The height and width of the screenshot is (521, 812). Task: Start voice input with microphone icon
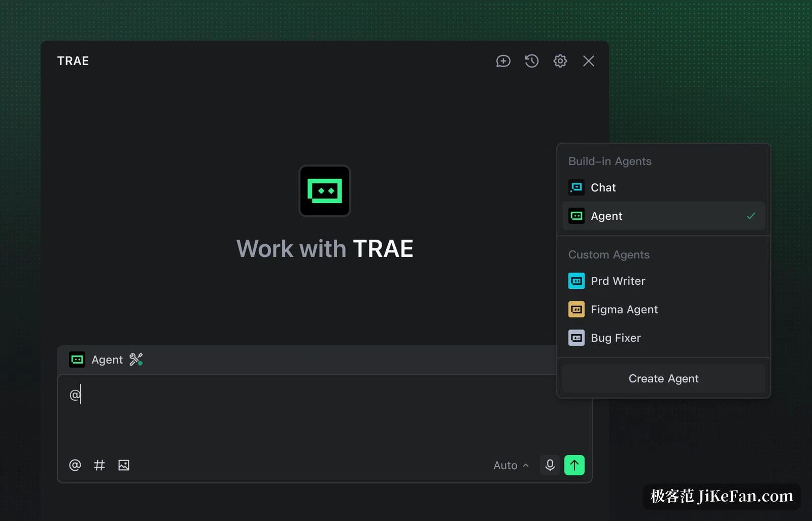click(x=550, y=465)
